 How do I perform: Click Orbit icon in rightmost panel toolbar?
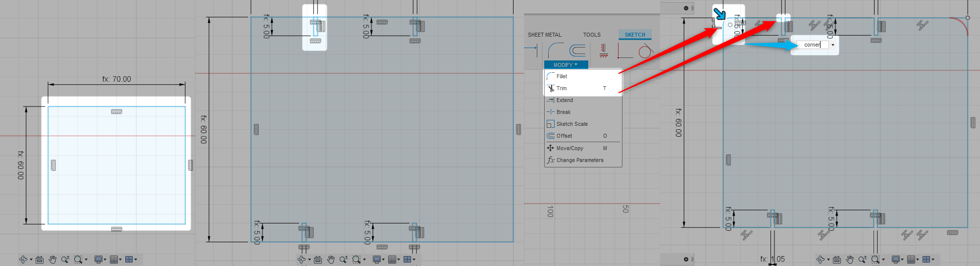821,259
